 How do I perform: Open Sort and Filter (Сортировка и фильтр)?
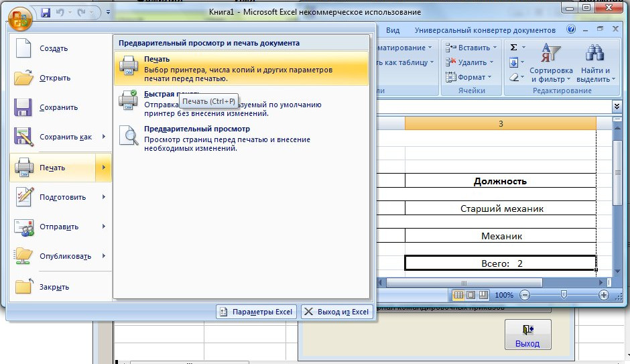click(551, 64)
